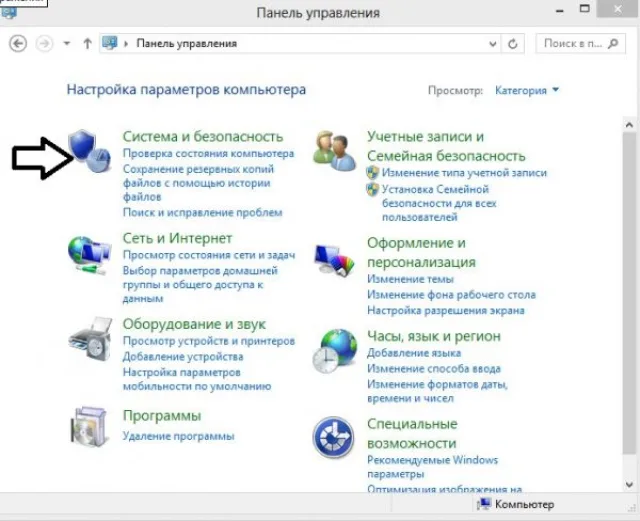
Task: Click Установка Семейной безопасности для всех пользователей
Action: [439, 203]
